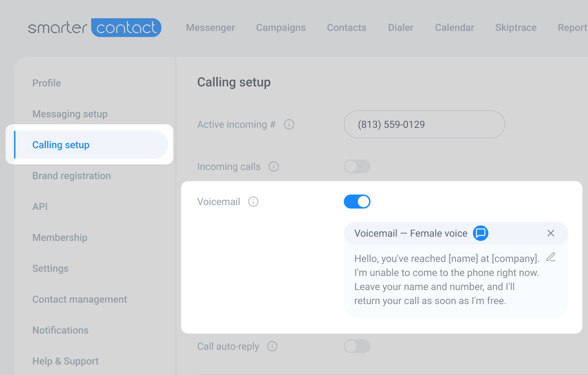Open the Notifications settings page
588x375 pixels.
[x=60, y=330]
